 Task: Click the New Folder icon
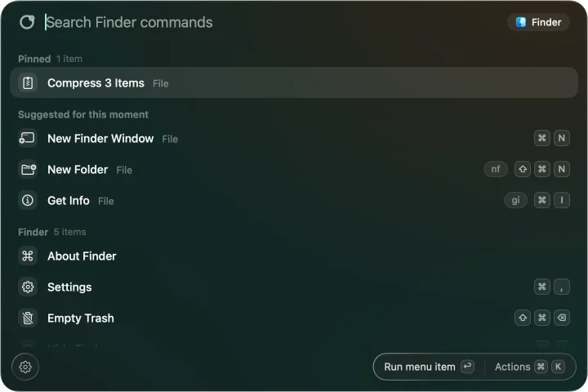[x=28, y=170]
